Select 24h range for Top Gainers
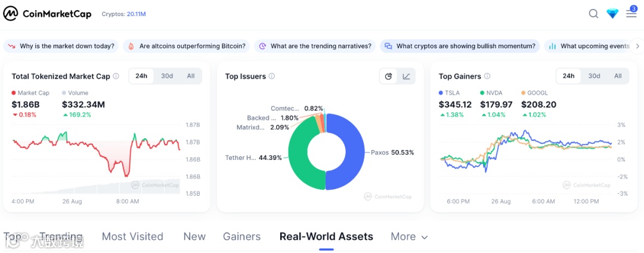The height and width of the screenshot is (253, 644). pyautogui.click(x=568, y=76)
